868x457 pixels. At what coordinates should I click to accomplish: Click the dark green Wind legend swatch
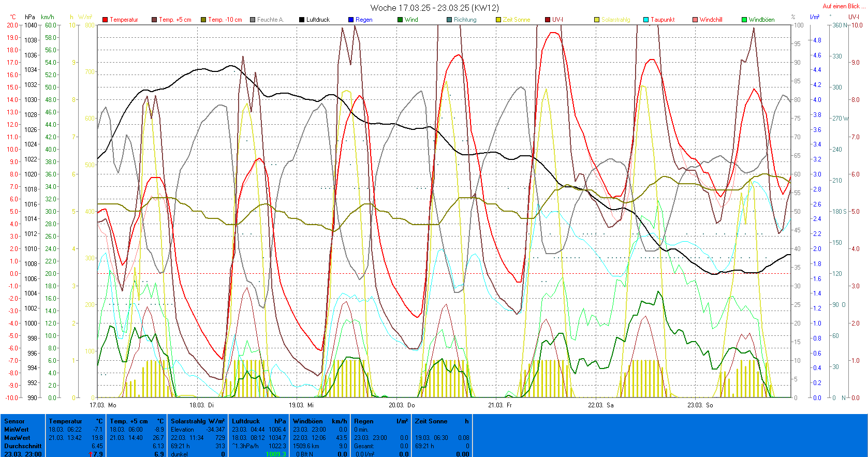click(400, 20)
